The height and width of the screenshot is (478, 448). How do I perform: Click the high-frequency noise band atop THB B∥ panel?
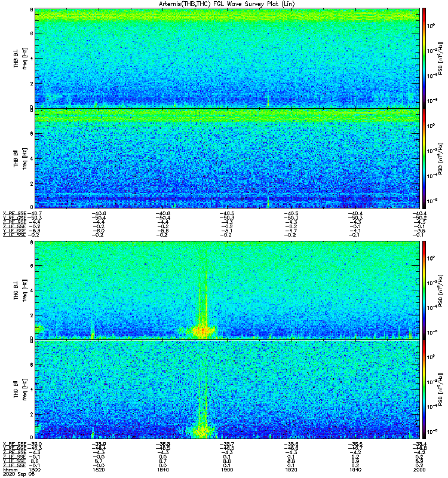(227, 115)
